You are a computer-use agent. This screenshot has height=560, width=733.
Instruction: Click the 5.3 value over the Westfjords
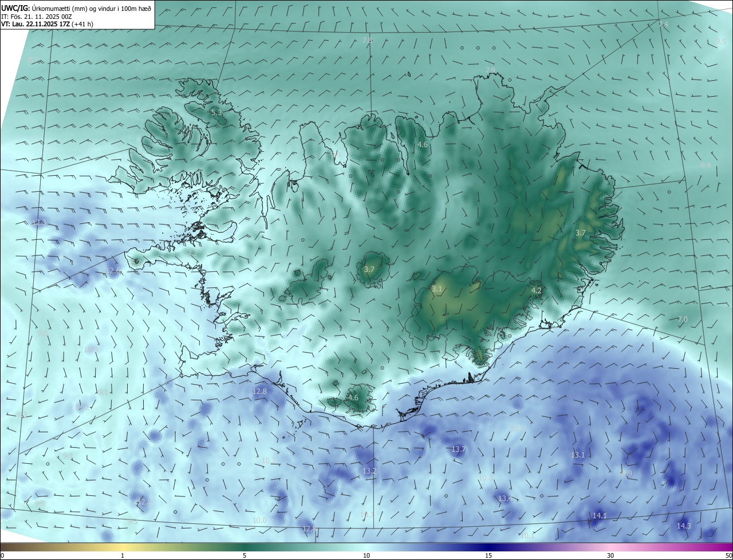[x=216, y=113]
